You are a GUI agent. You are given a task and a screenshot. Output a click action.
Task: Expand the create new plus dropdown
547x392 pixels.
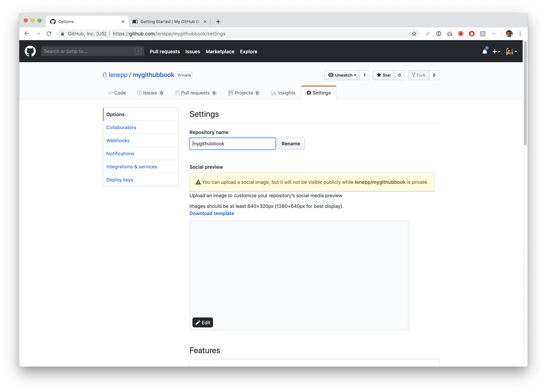(x=496, y=51)
